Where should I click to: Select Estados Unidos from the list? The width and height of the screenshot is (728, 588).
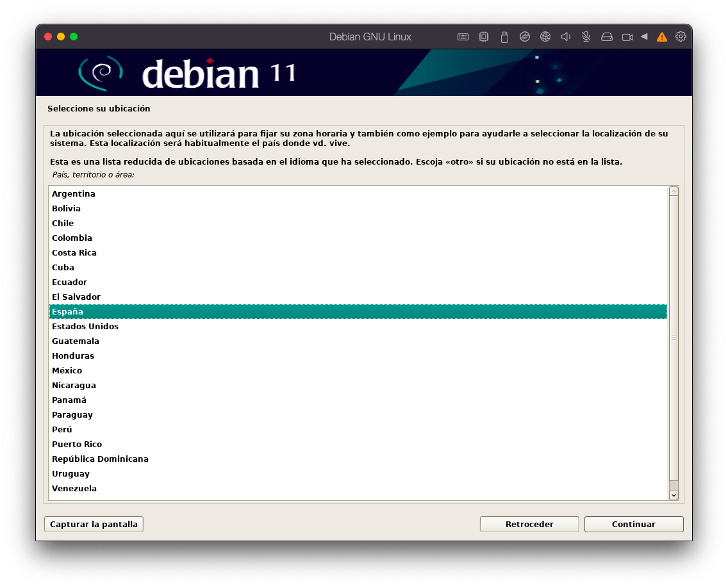coord(85,327)
